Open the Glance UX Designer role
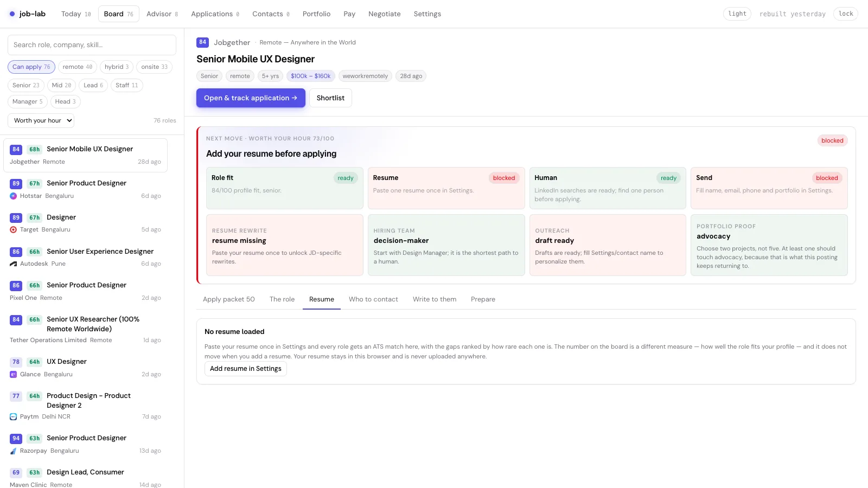Image resolution: width=868 pixels, height=488 pixels. click(86, 368)
